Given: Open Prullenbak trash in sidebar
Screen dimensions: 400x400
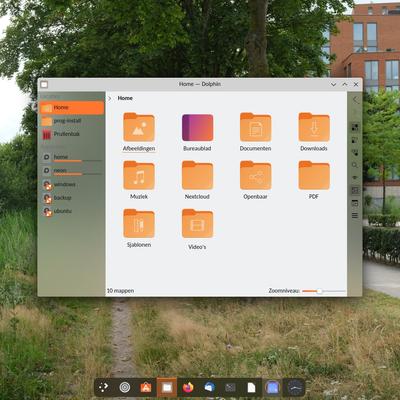Looking at the screenshot, I should click(x=72, y=134).
